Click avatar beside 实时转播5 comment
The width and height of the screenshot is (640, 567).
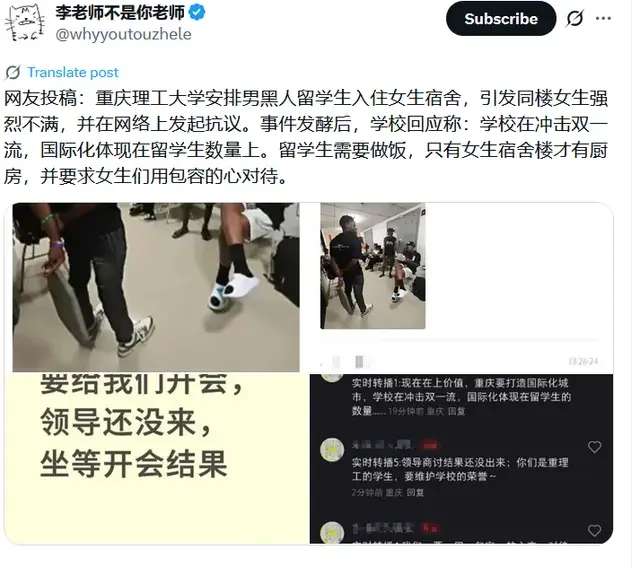point(332,450)
